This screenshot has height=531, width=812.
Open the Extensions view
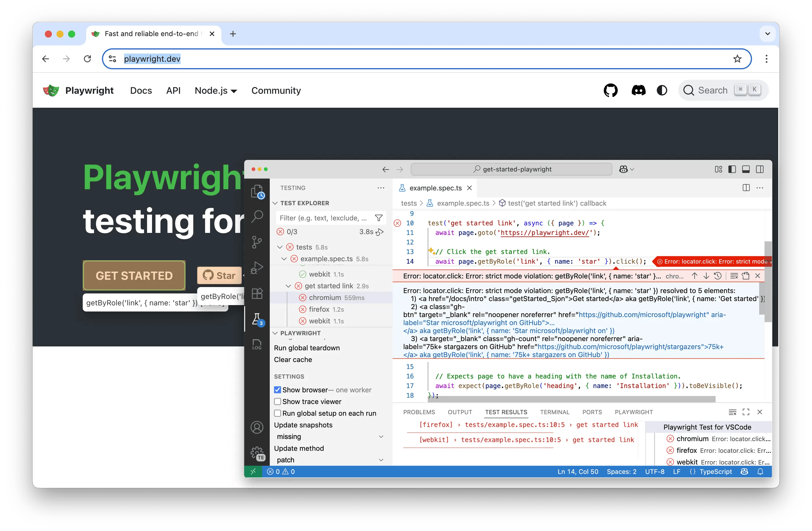[x=257, y=293]
